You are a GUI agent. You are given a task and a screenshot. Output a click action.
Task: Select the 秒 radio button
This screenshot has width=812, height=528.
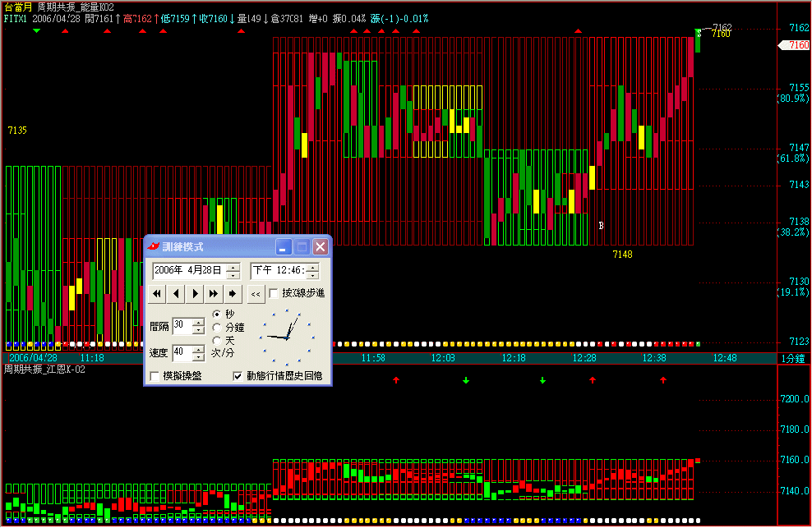pos(217,314)
